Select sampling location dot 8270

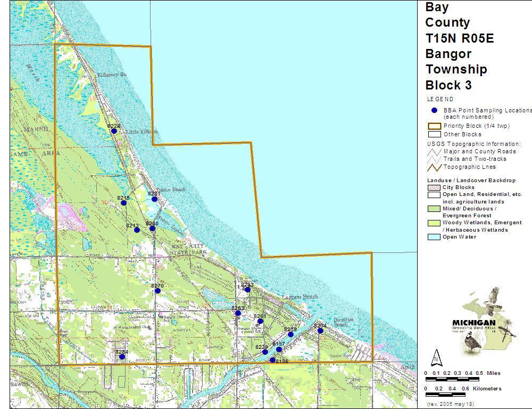pos(157,291)
